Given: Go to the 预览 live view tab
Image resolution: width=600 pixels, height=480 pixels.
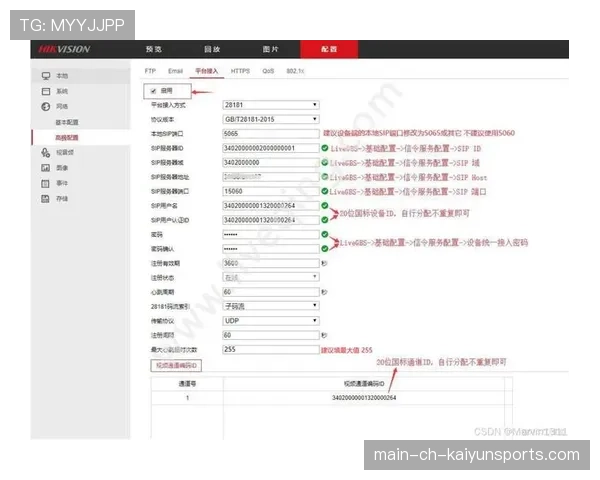Looking at the screenshot, I should 154,49.
